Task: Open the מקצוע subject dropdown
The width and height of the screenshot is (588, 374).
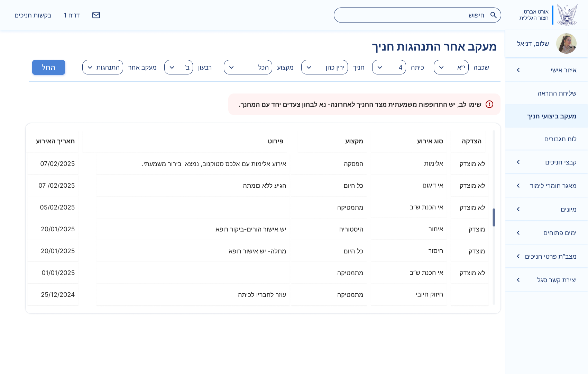Action: click(x=248, y=67)
